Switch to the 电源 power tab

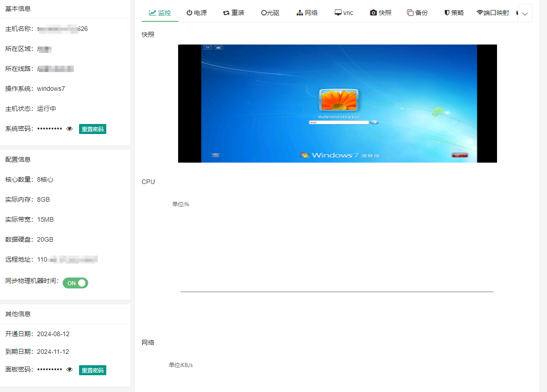[197, 13]
